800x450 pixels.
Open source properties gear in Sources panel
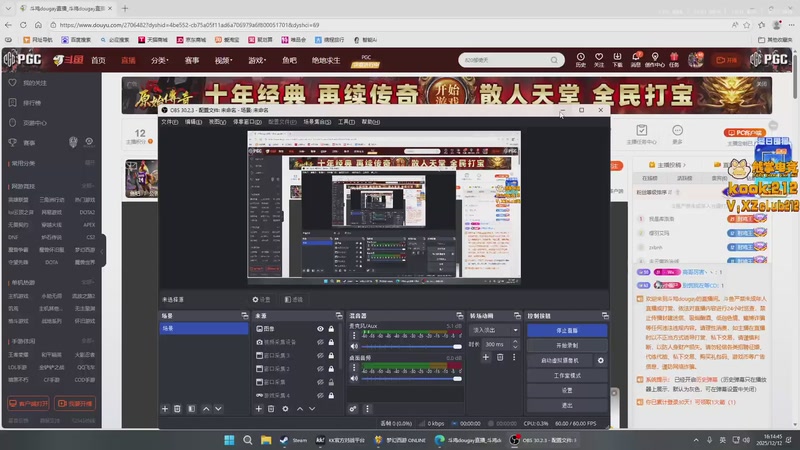[x=285, y=409]
